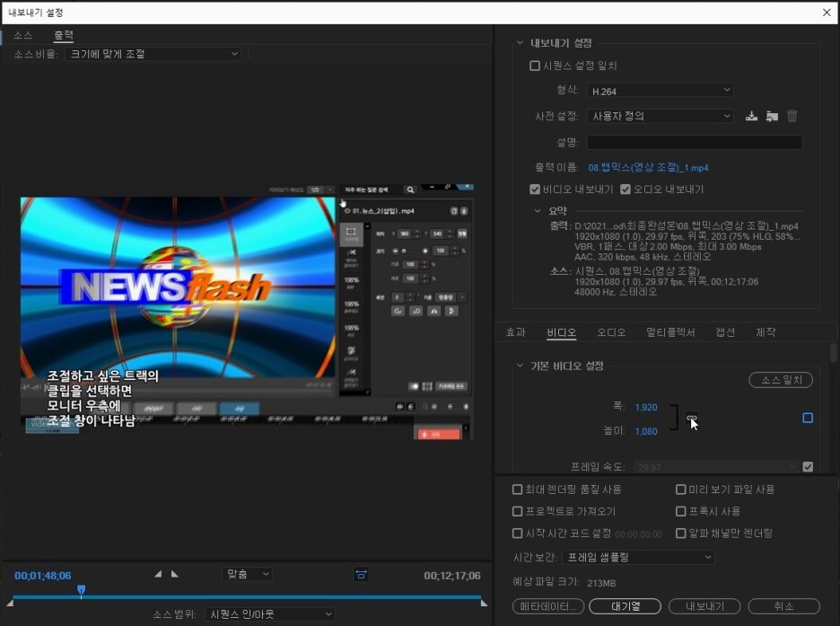The height and width of the screenshot is (626, 840).
Task: Click the 대기열 button
Action: (626, 606)
